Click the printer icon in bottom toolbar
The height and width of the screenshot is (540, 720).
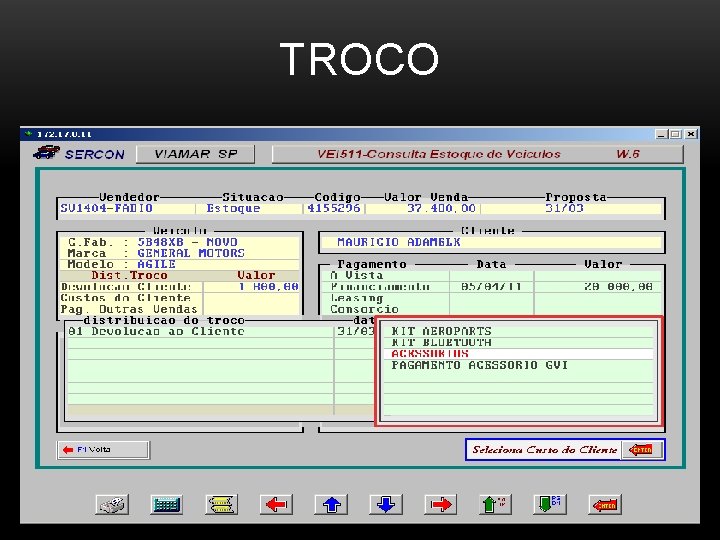112,505
